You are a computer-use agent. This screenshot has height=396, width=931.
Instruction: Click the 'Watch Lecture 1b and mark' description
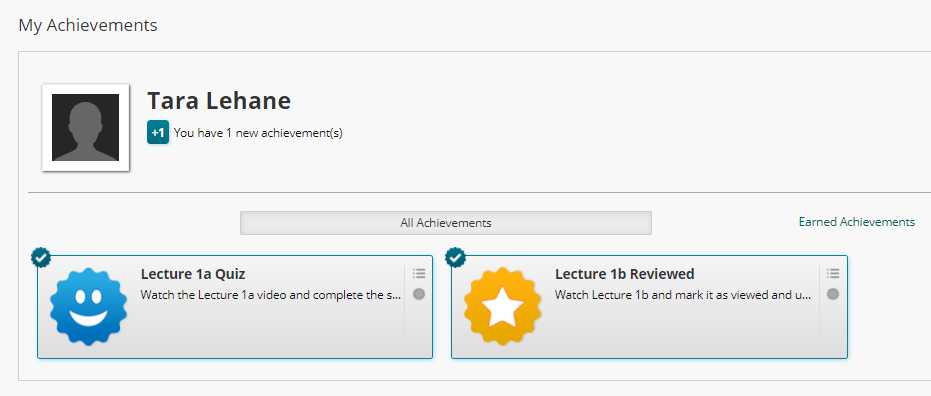tap(683, 294)
